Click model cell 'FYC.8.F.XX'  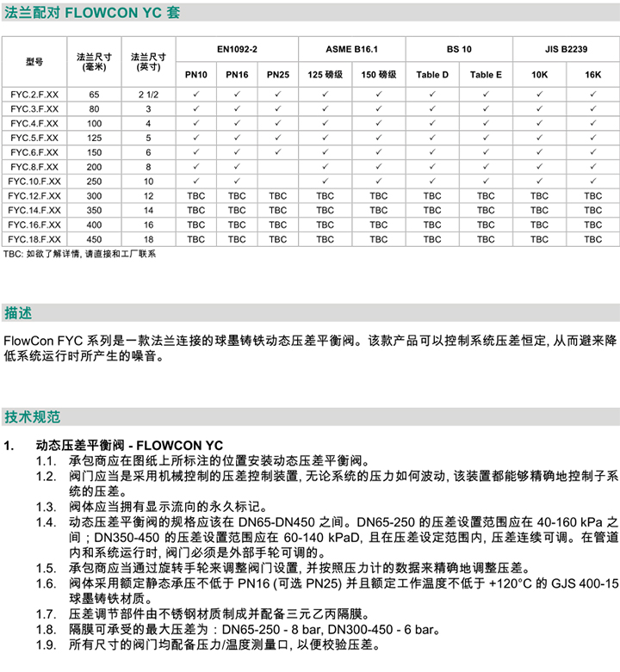[34, 167]
